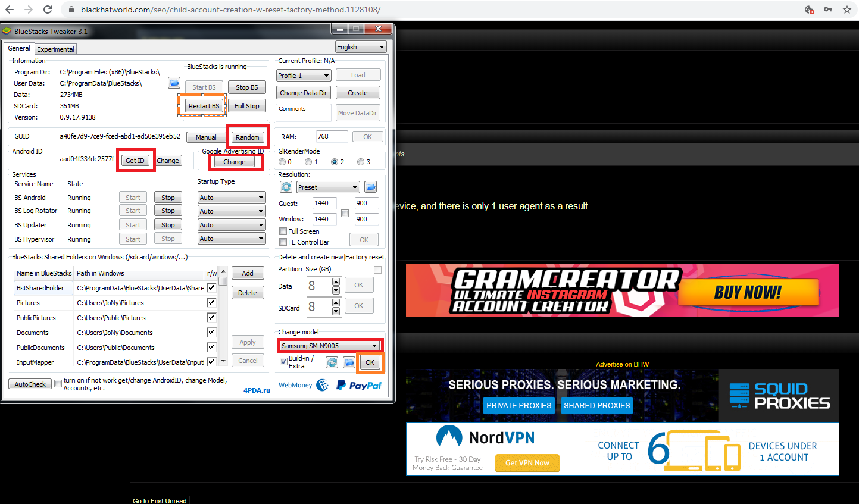Confirm the model change with OK
Image resolution: width=859 pixels, height=504 pixels.
click(x=370, y=362)
